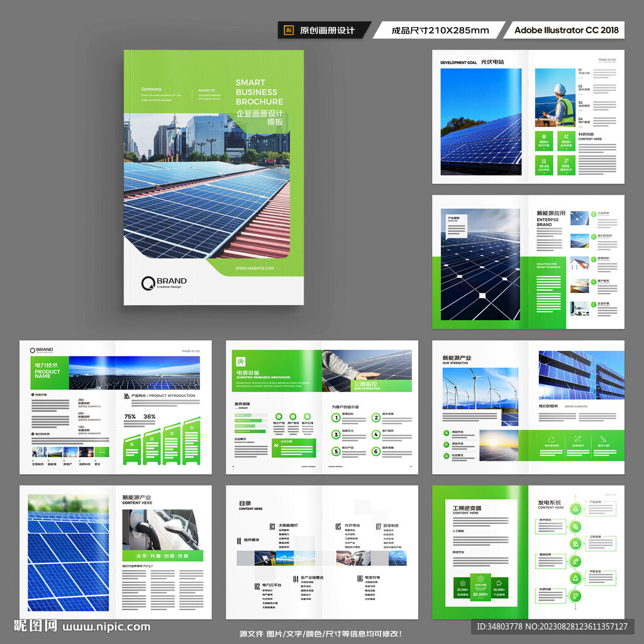Click the 36% figure
The image size is (644, 644).
coord(150,416)
